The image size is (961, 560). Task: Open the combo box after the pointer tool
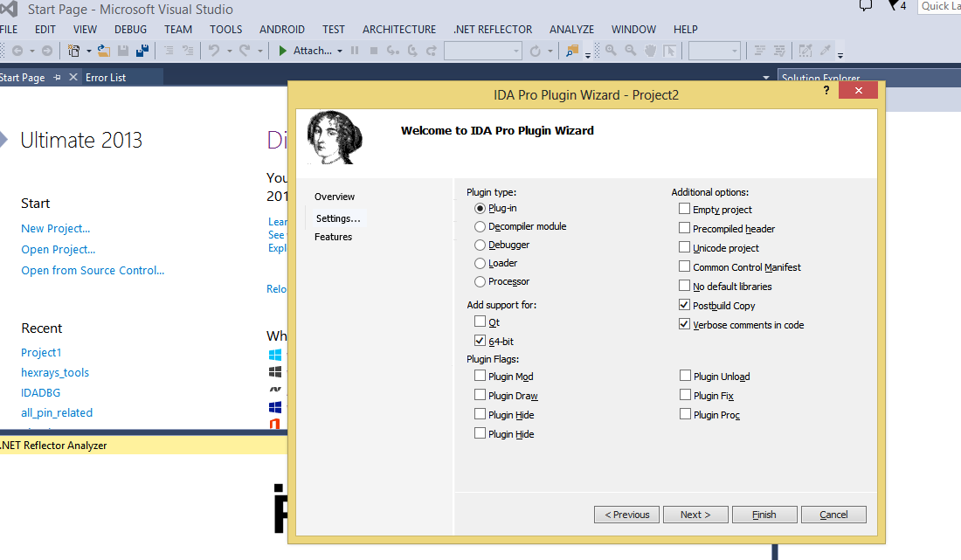[715, 51]
